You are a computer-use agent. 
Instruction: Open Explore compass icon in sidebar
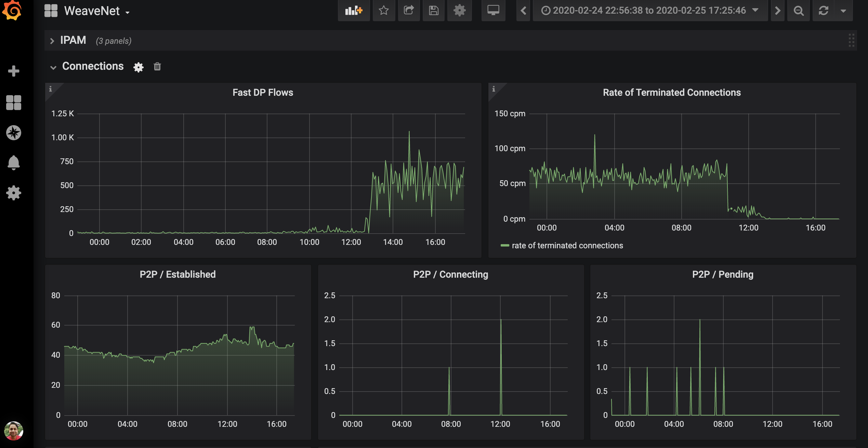(x=14, y=133)
